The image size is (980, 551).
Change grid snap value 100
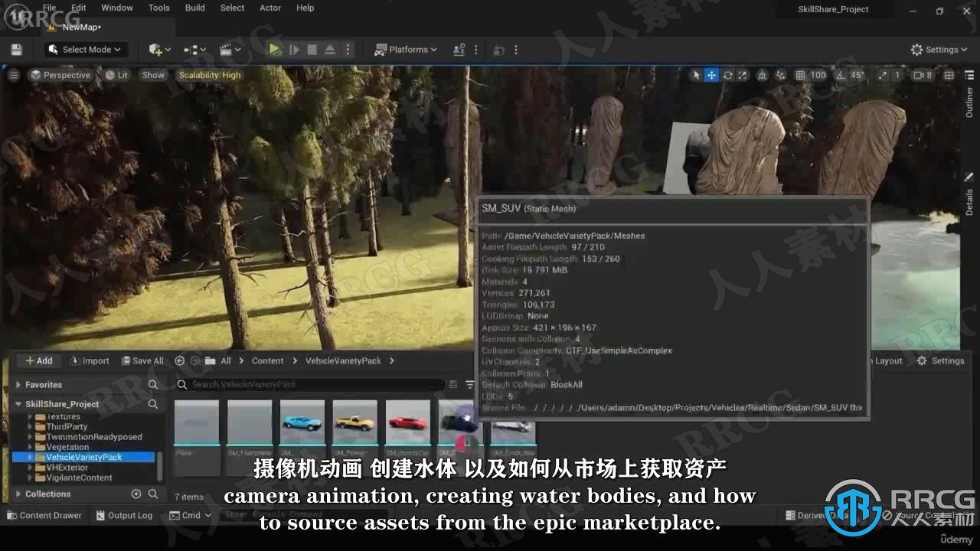click(x=818, y=75)
